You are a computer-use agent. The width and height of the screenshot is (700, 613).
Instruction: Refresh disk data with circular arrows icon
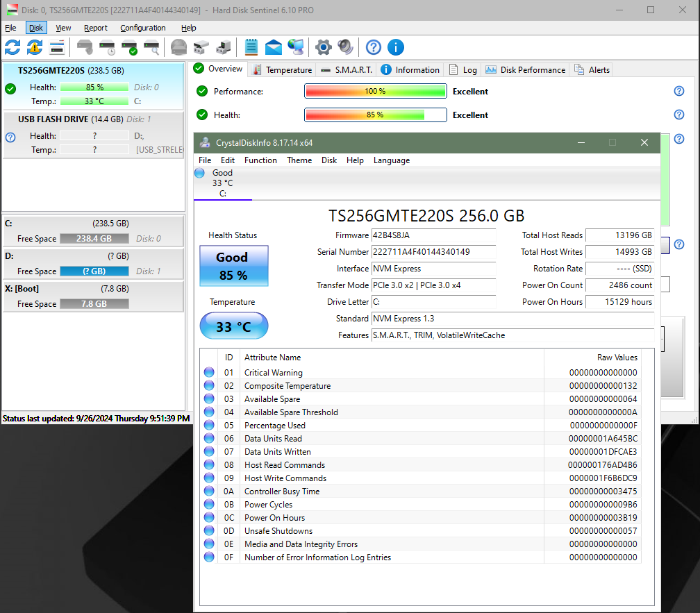pyautogui.click(x=12, y=47)
